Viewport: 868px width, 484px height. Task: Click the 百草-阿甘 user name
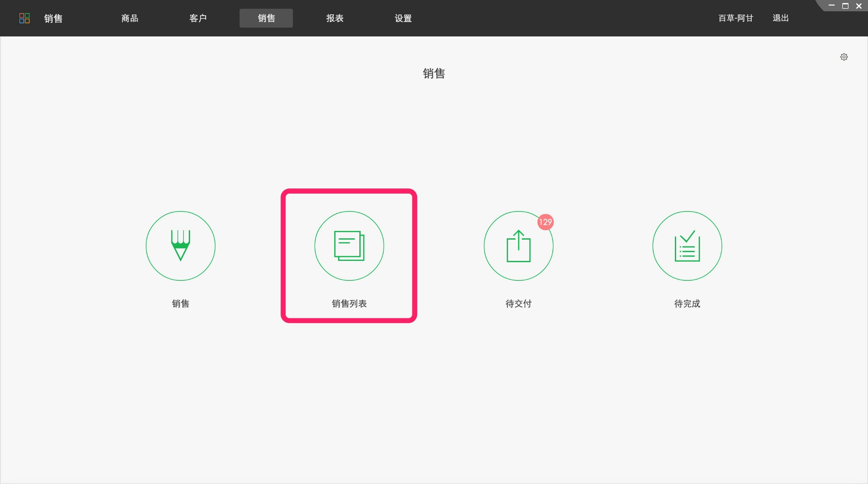(736, 18)
